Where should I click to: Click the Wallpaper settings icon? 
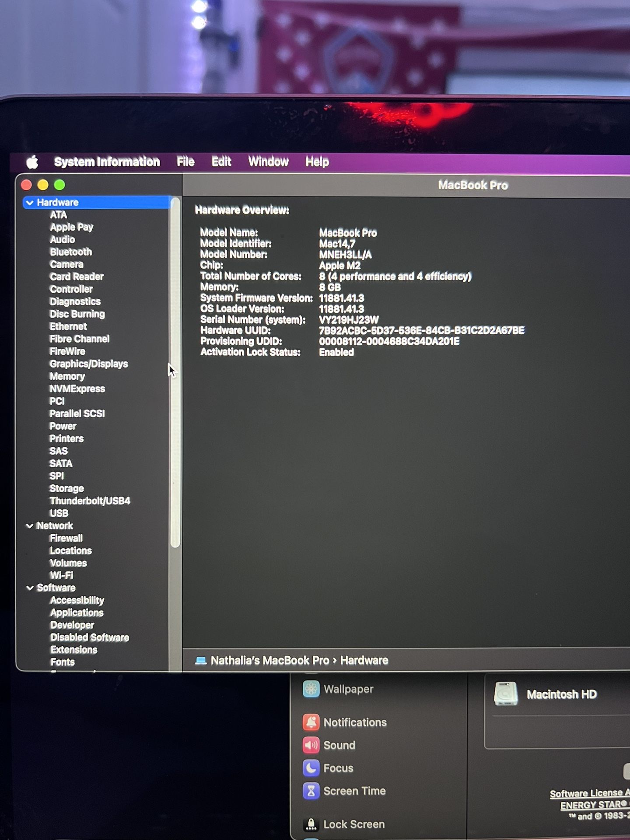(311, 689)
